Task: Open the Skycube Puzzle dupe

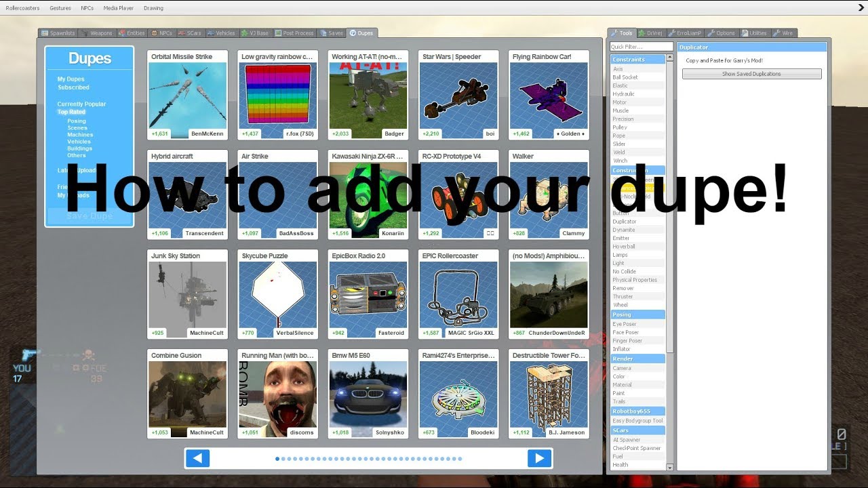Action: (x=278, y=294)
